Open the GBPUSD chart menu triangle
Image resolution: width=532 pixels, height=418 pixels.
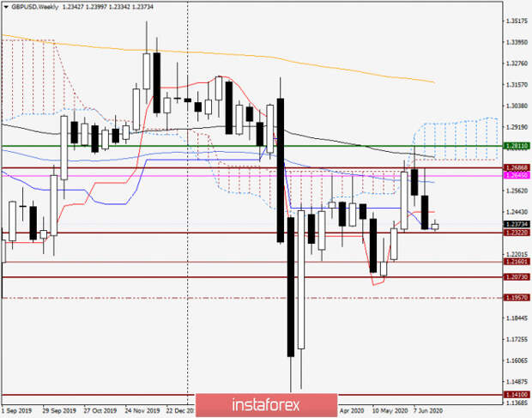pos(6,7)
